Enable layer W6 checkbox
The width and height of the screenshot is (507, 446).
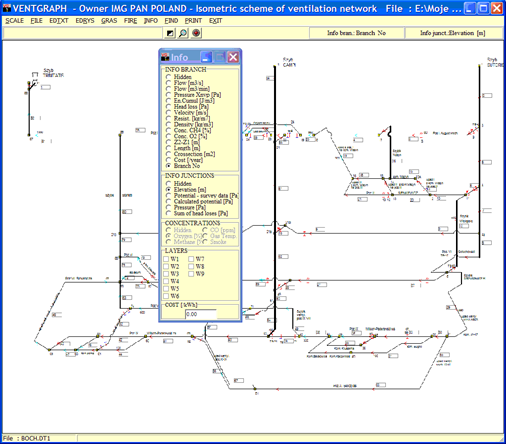pyautogui.click(x=166, y=296)
